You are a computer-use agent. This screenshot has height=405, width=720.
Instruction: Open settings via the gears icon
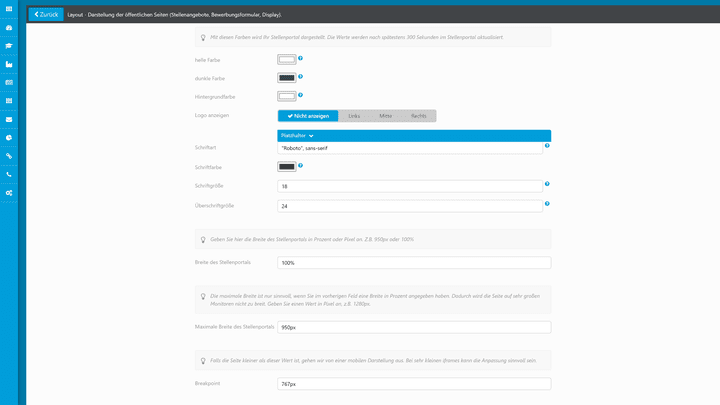pyautogui.click(x=9, y=192)
